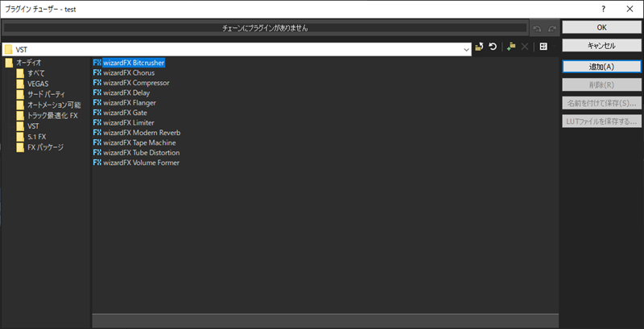
Task: Confirm with the OK button
Action: point(601,27)
